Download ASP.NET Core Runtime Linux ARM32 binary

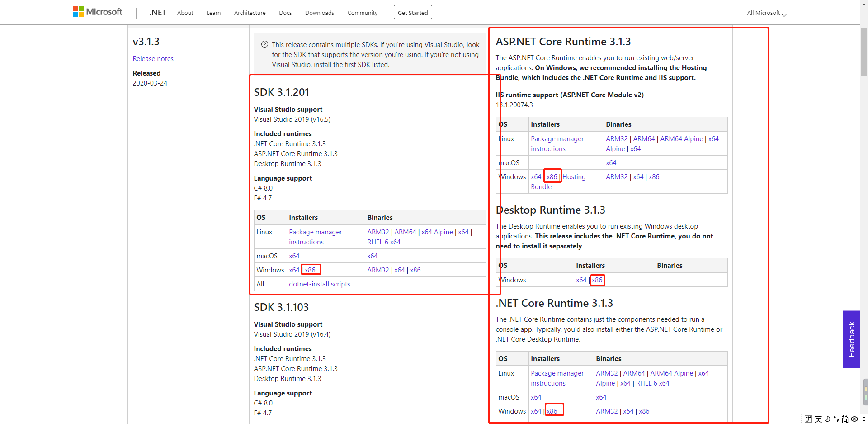pos(617,139)
